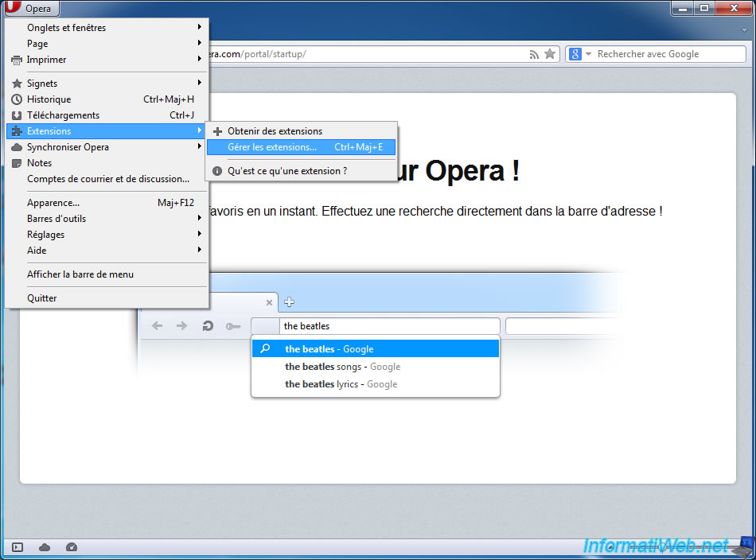
Task: Toggle Afficher la barre de menu
Action: pyautogui.click(x=80, y=274)
